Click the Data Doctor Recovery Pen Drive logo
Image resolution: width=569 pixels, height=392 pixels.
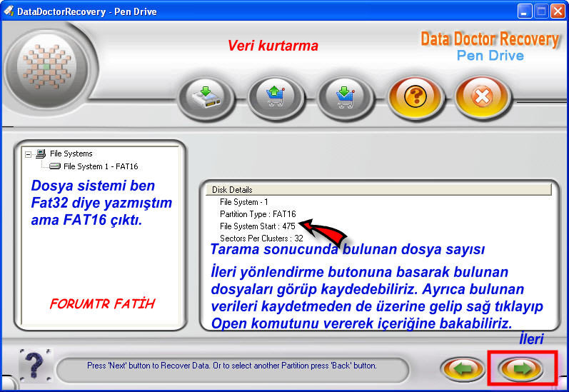(490, 46)
